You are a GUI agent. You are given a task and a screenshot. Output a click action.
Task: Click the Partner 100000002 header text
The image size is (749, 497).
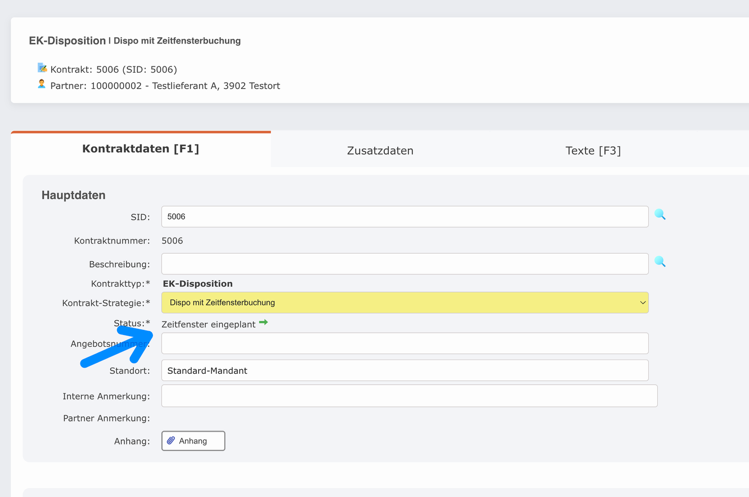pos(165,86)
